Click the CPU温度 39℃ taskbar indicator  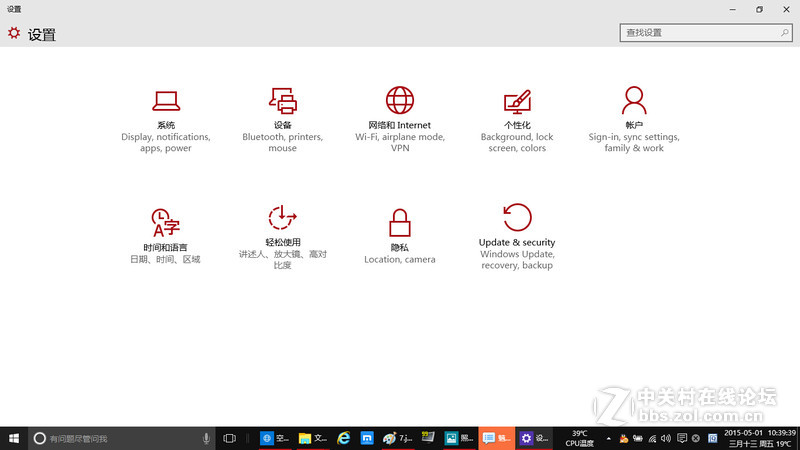pyautogui.click(x=580, y=438)
